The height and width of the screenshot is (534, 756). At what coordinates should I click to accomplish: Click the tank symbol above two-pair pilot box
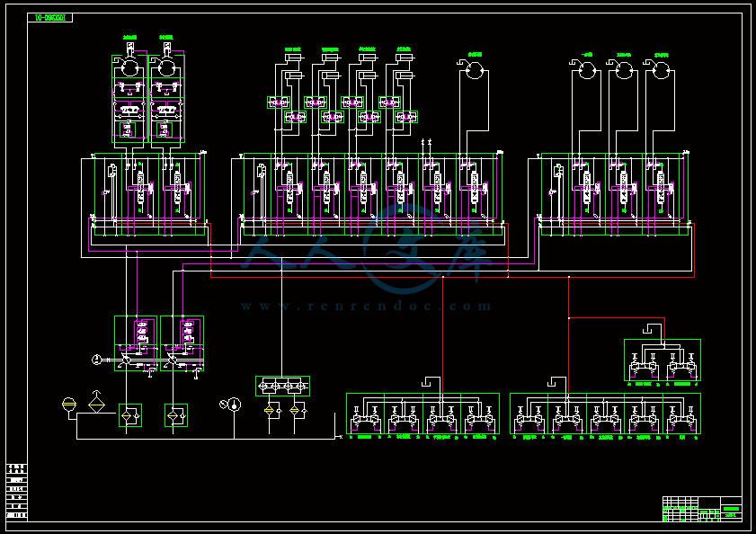point(647,330)
